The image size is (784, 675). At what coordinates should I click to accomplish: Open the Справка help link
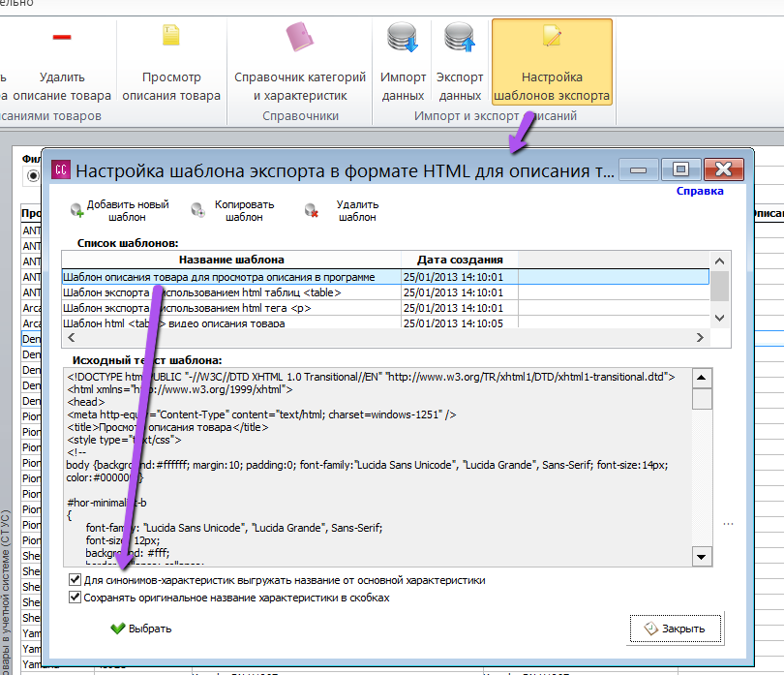(x=700, y=191)
